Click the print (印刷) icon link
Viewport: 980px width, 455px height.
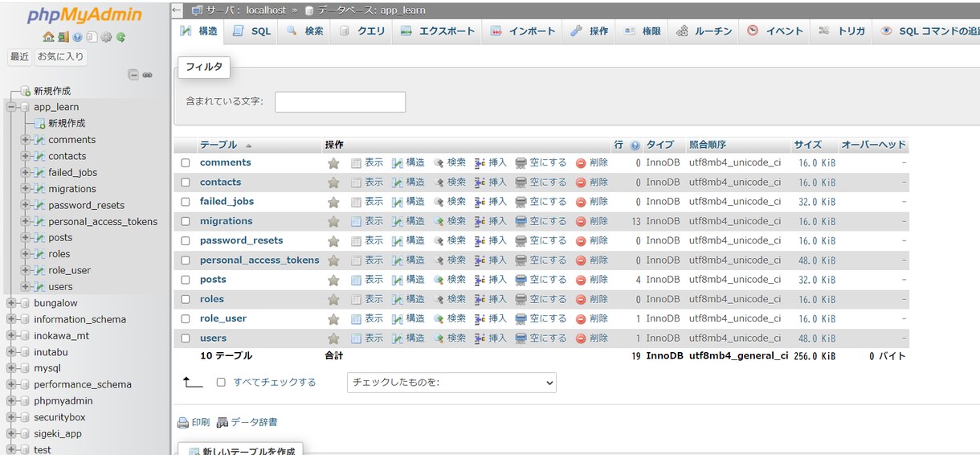[194, 422]
